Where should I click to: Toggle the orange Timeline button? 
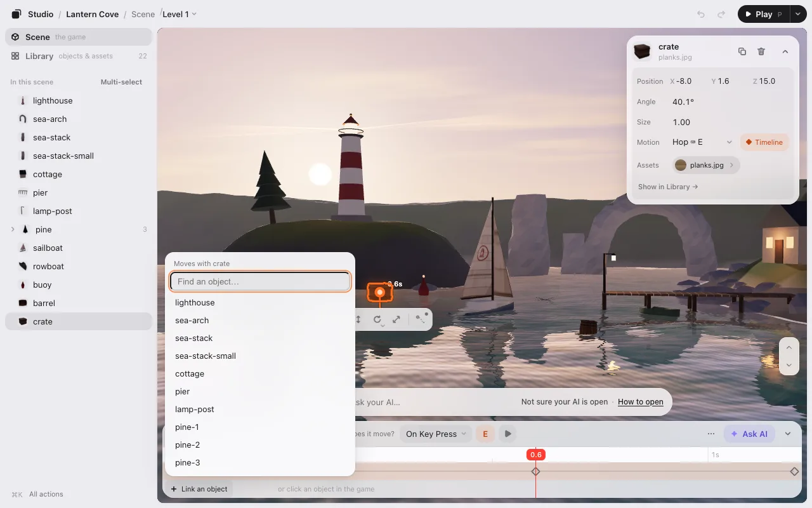coord(764,142)
